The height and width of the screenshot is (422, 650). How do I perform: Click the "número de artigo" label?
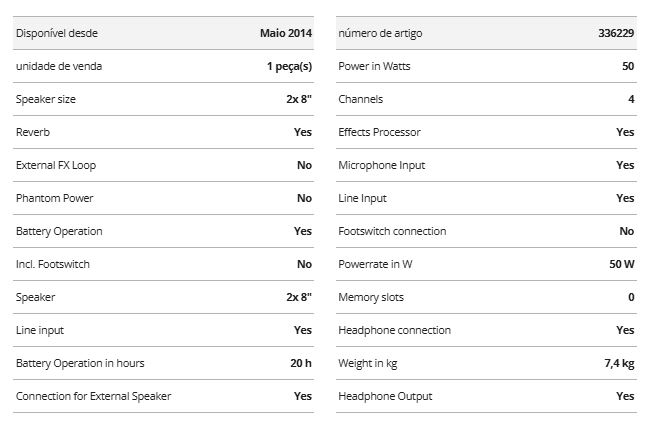coord(380,33)
